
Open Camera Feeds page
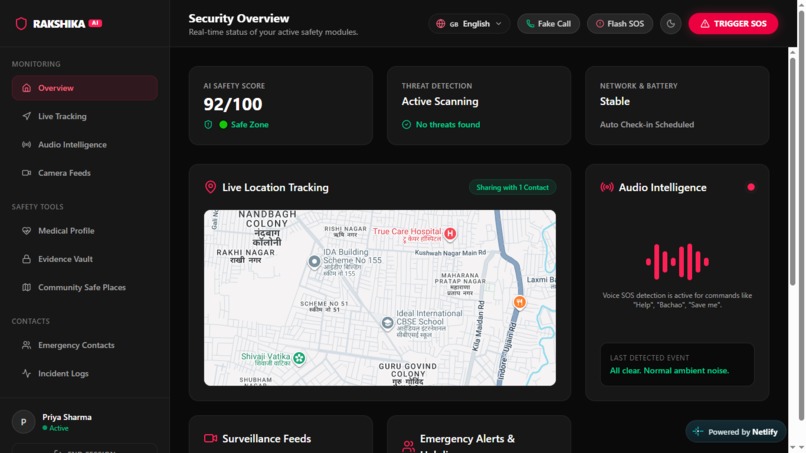[x=85, y=173]
